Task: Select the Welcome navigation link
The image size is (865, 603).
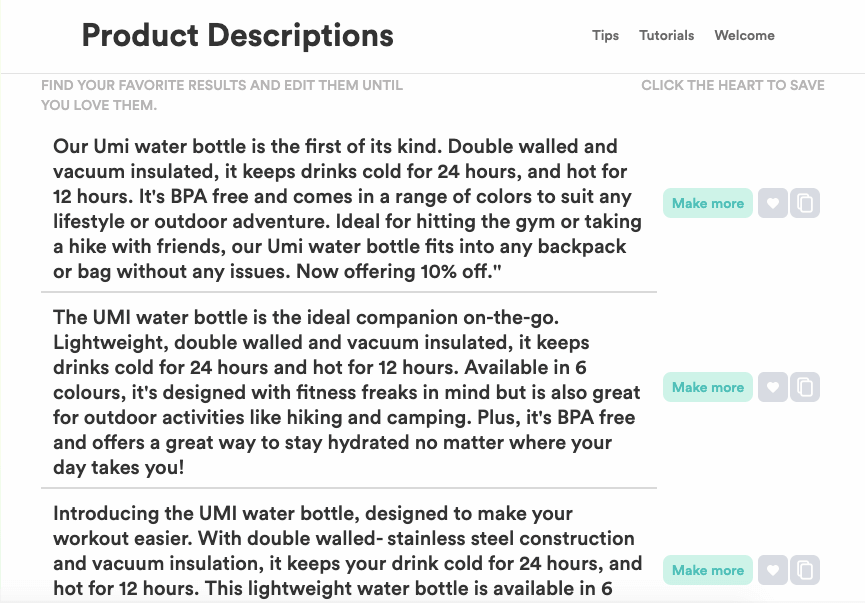Action: [x=744, y=35]
